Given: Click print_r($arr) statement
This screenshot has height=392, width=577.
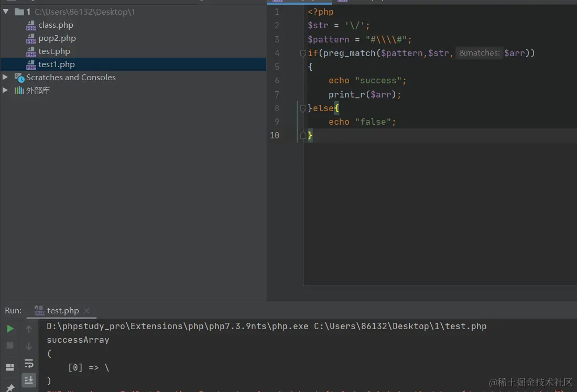Looking at the screenshot, I should [x=365, y=95].
